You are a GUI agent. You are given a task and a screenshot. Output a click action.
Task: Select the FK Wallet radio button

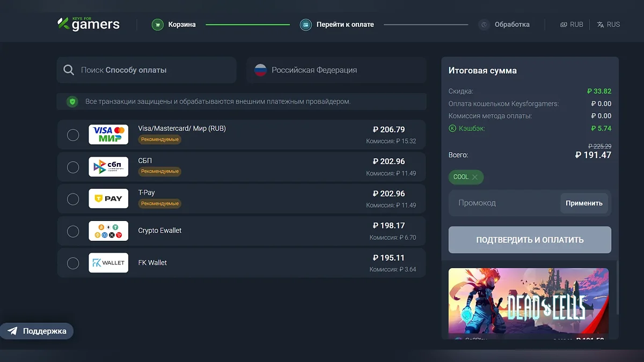point(73,263)
